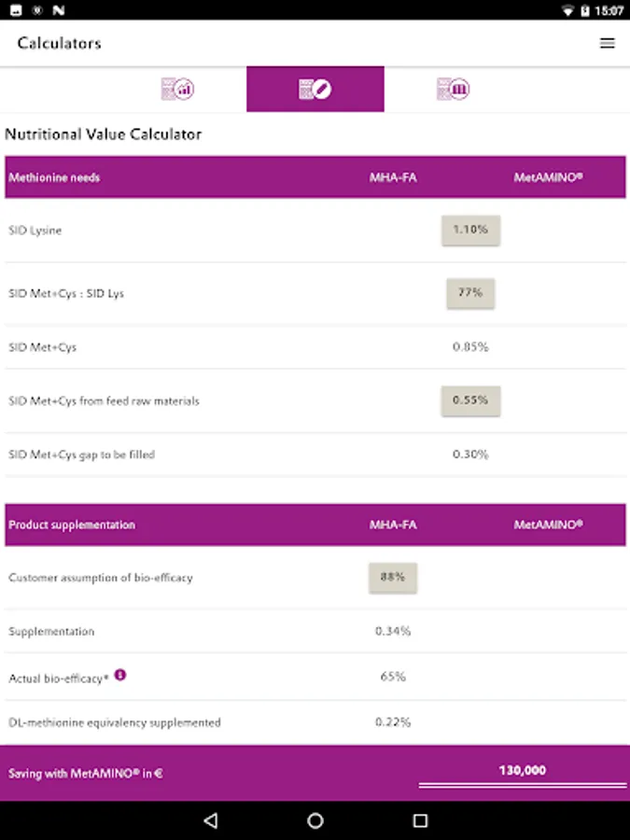
Task: Click the battery icon in status bar
Action: click(585, 10)
